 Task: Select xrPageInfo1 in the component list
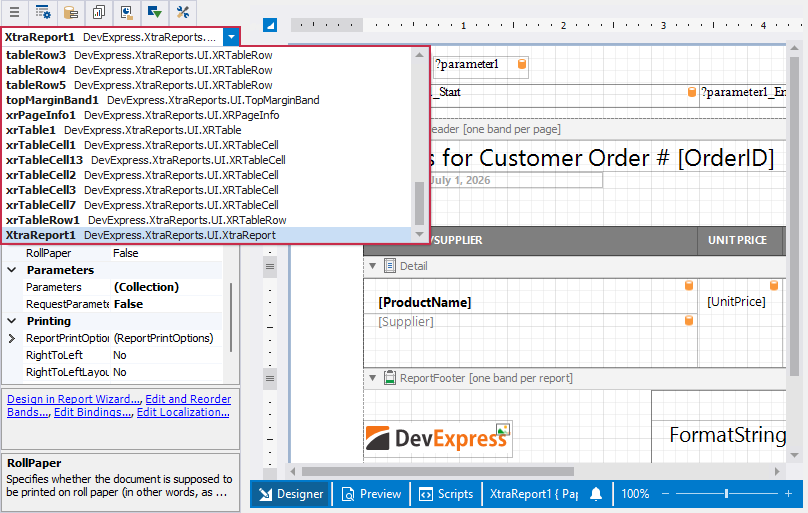coord(208,115)
